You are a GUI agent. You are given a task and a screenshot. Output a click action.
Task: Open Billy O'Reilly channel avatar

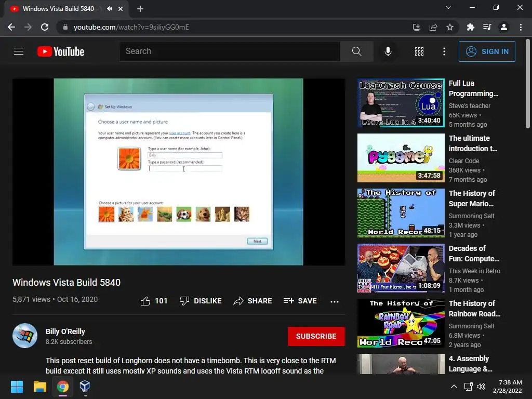point(25,336)
